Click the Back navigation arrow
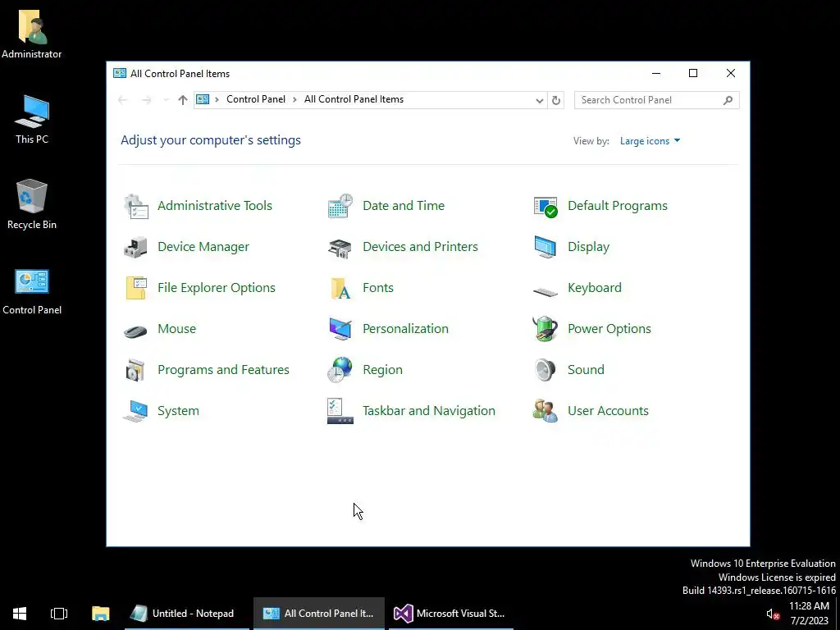840x630 pixels. pyautogui.click(x=123, y=100)
